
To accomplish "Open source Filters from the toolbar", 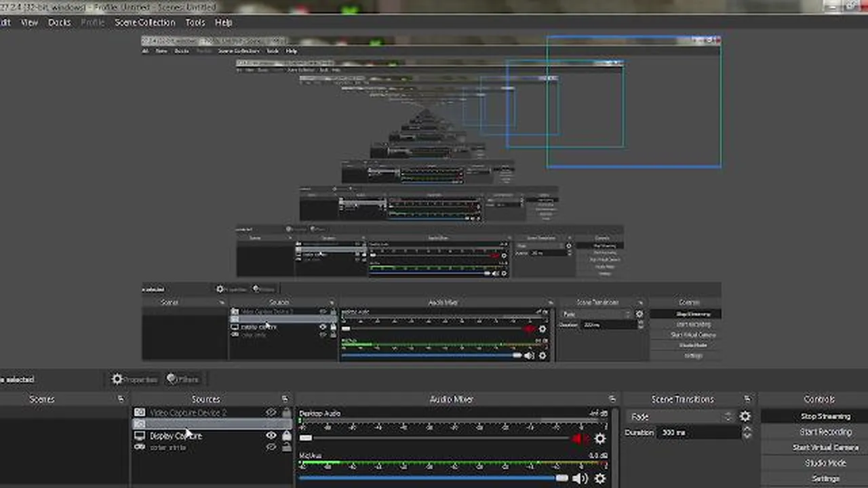I will 182,379.
